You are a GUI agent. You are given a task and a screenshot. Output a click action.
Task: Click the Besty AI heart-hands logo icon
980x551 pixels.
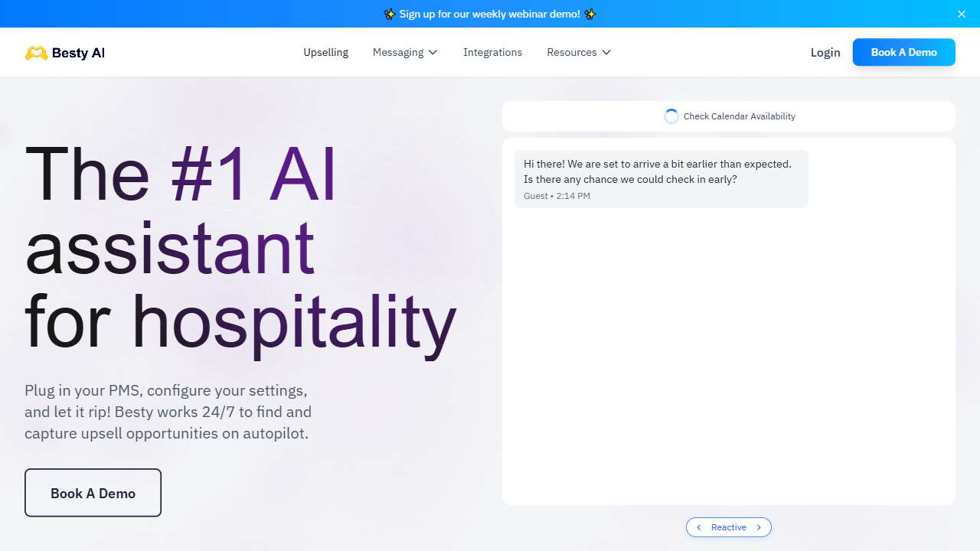click(x=36, y=53)
